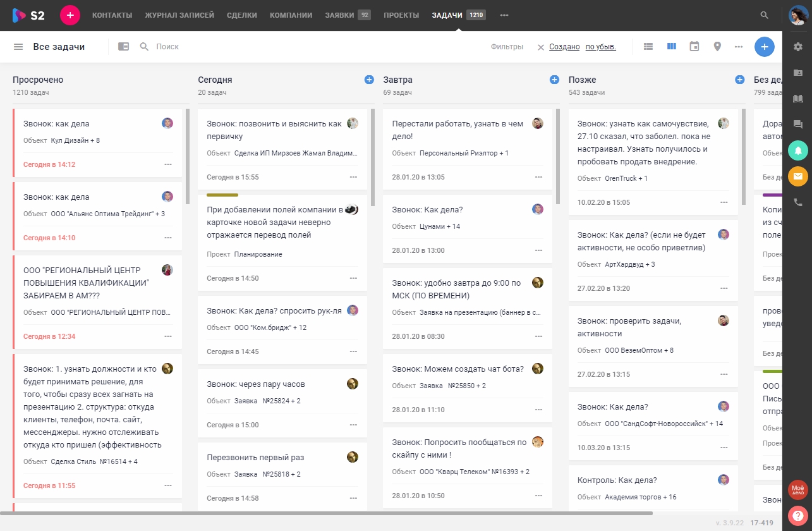Switch to list view of tasks
This screenshot has height=531, width=812.
[648, 46]
